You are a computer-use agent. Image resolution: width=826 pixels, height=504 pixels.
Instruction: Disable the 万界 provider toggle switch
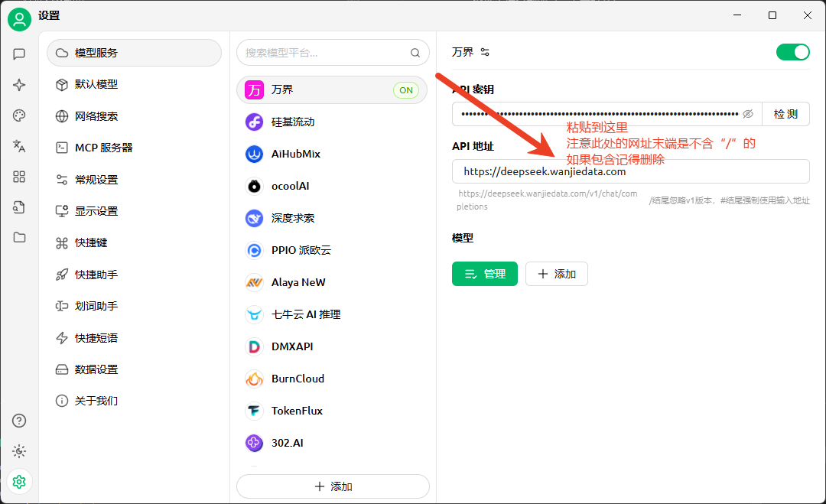(x=793, y=52)
